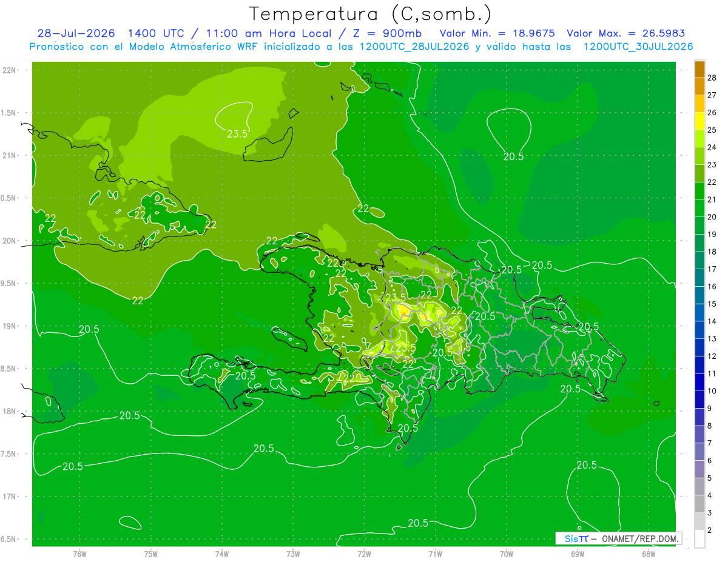Click the "76W" longitude axis label

[x=79, y=554]
